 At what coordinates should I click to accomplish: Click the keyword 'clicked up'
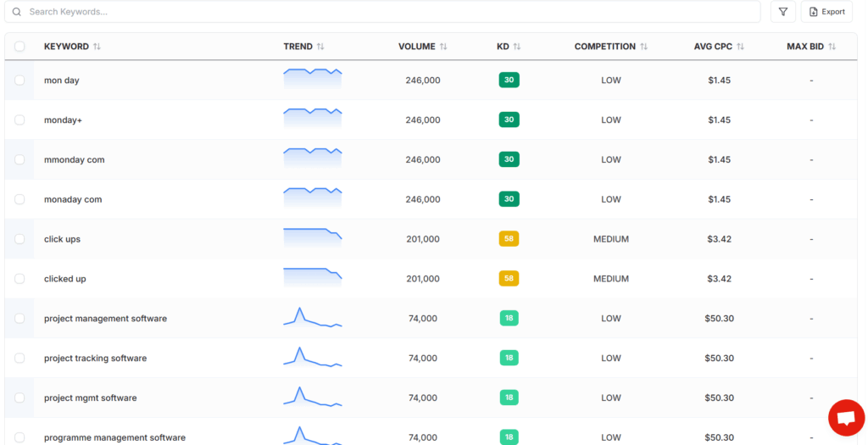pyautogui.click(x=64, y=279)
